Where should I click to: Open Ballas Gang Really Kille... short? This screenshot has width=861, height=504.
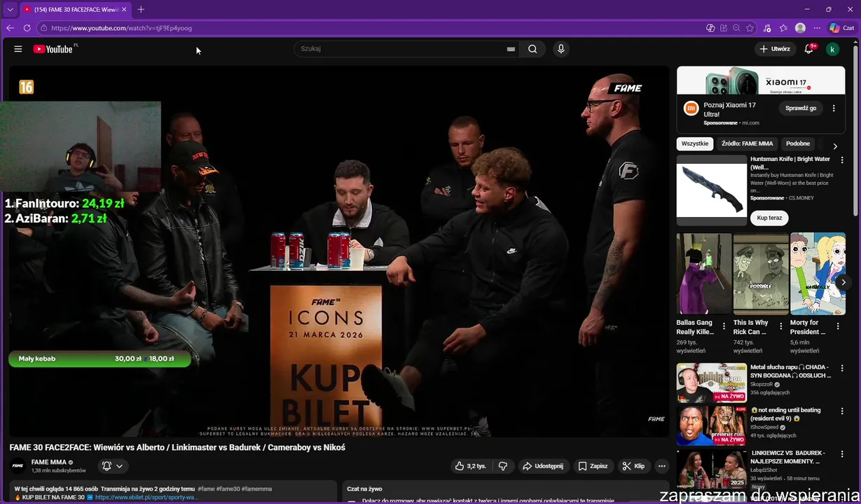[x=704, y=274]
